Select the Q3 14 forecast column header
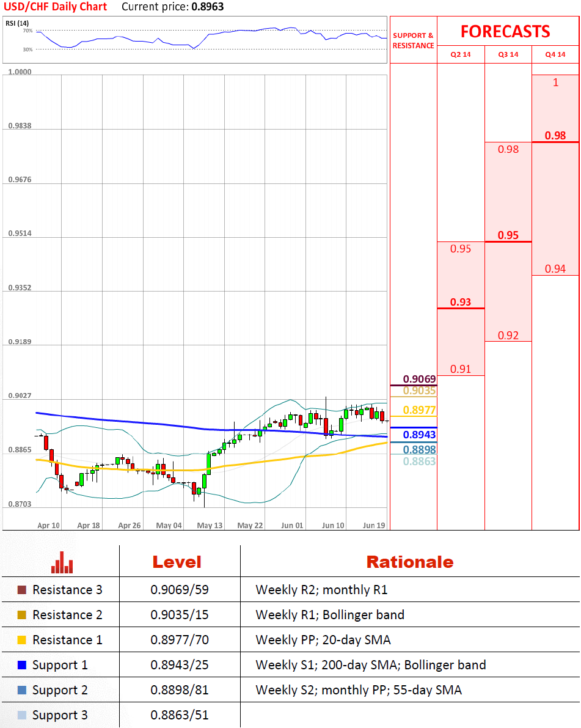 (x=508, y=54)
